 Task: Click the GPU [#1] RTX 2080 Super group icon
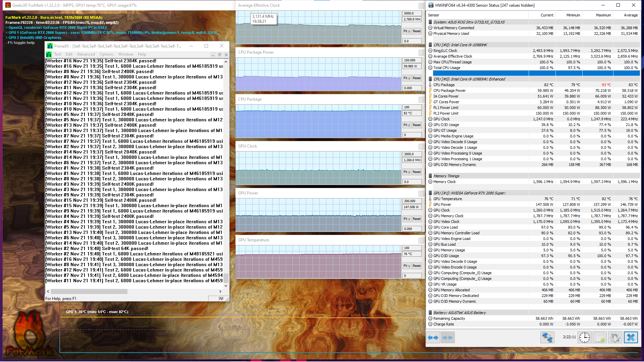(x=430, y=193)
